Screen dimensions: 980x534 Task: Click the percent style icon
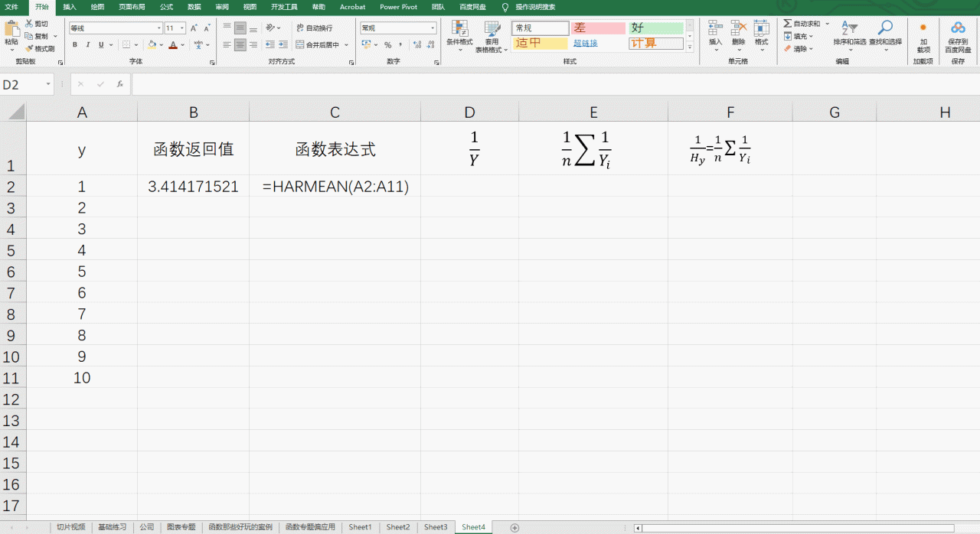click(387, 45)
